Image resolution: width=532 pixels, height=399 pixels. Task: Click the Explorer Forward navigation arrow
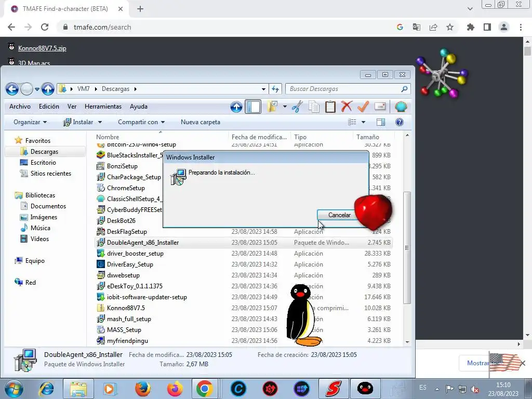click(26, 89)
